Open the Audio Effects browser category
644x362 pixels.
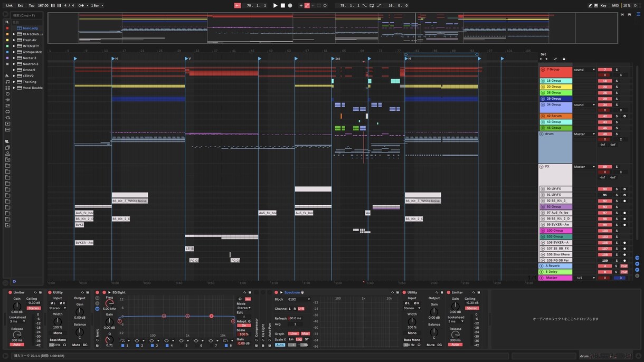pos(7,100)
